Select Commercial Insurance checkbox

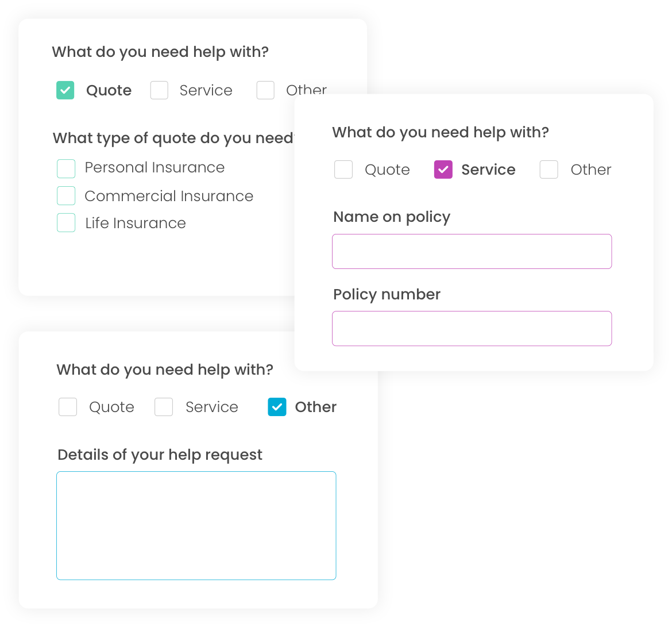tap(66, 196)
